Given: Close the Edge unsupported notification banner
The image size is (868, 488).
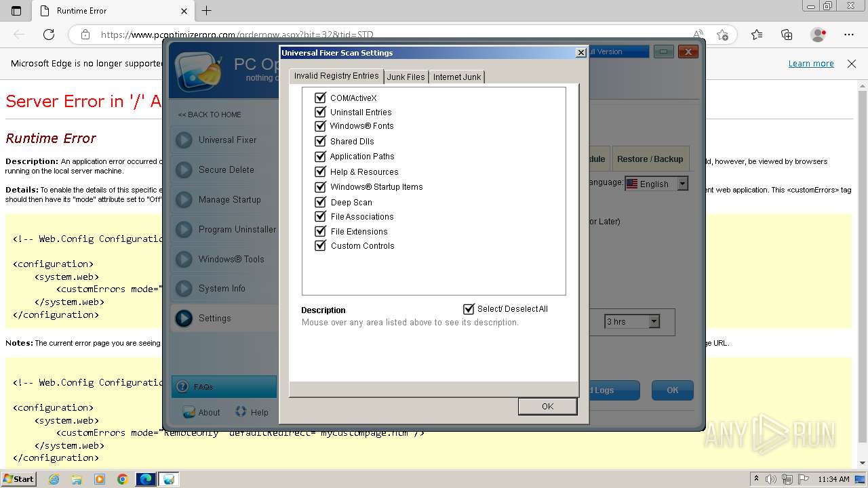Looking at the screenshot, I should 852,63.
